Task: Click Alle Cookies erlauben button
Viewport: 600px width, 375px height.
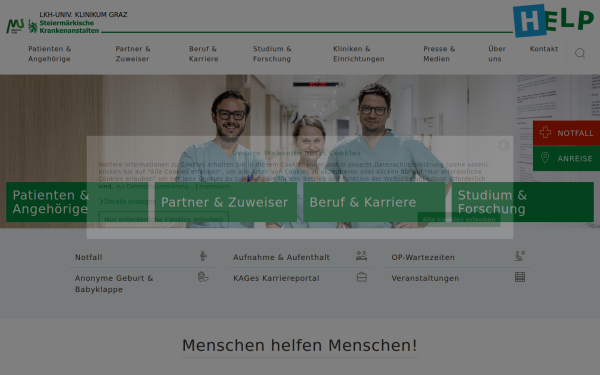Action: [459, 219]
